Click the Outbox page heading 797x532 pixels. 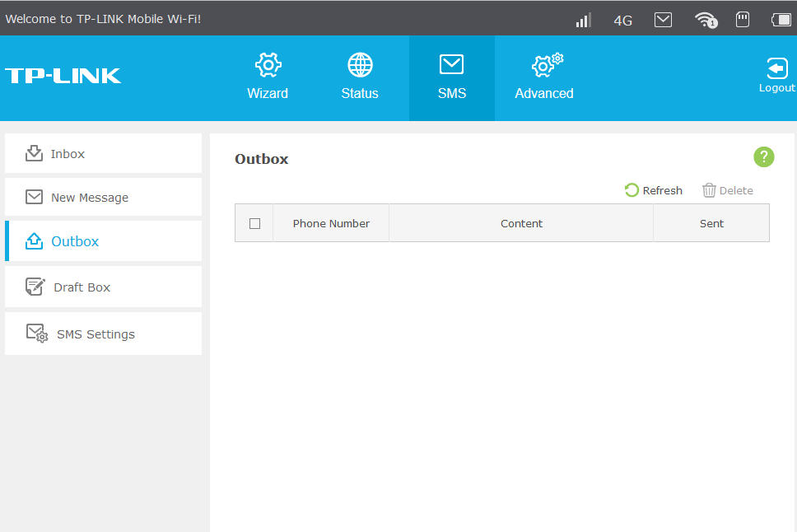pyautogui.click(x=261, y=159)
